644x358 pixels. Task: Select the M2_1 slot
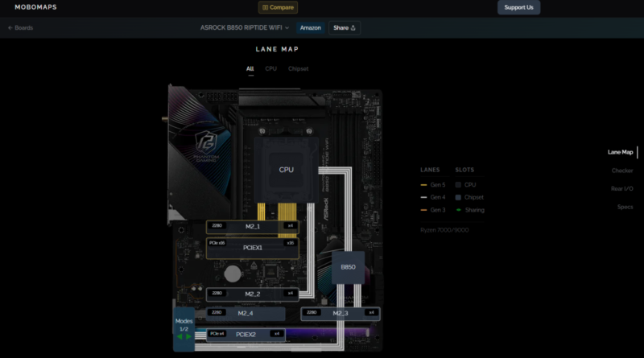253,227
